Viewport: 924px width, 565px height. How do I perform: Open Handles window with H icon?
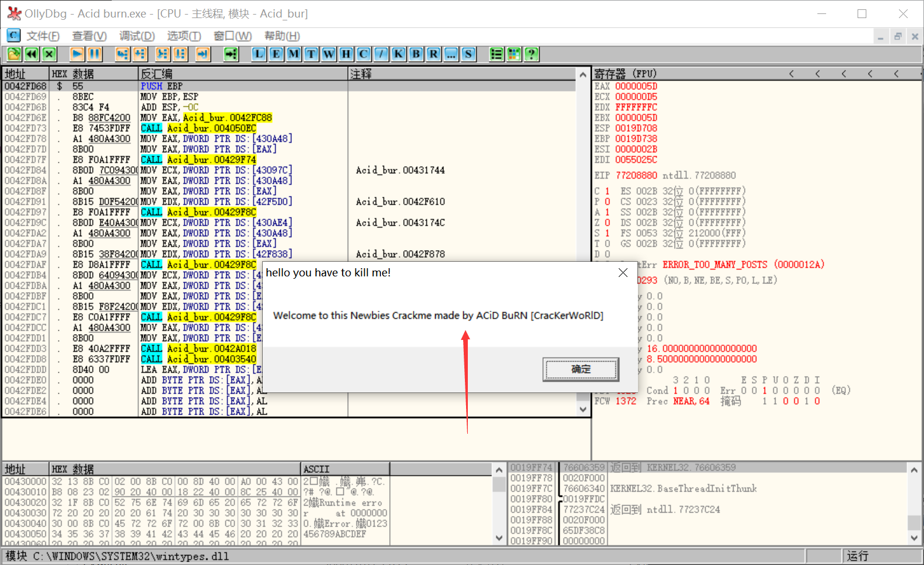click(x=346, y=54)
